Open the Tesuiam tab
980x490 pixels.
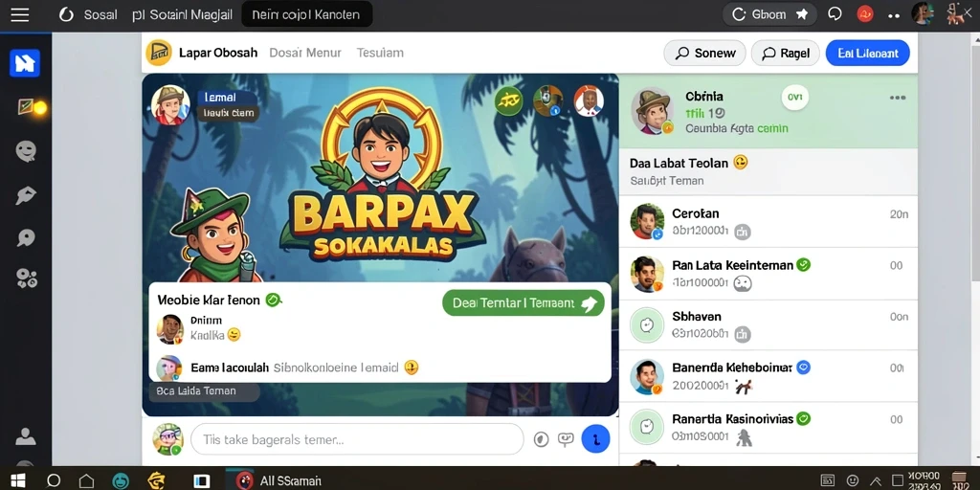point(380,53)
